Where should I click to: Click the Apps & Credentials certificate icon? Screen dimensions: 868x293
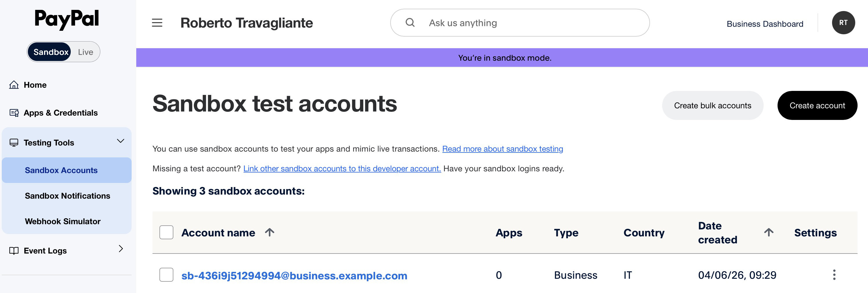point(14,113)
